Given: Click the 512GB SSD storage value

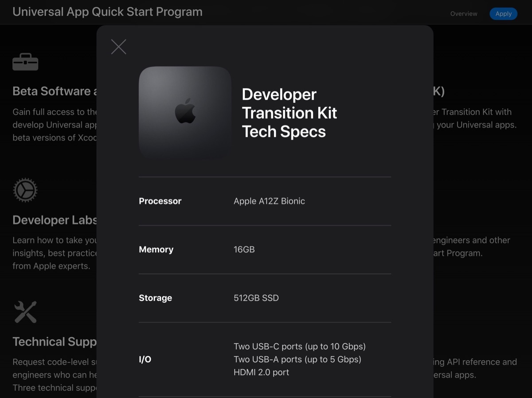Looking at the screenshot, I should point(256,298).
